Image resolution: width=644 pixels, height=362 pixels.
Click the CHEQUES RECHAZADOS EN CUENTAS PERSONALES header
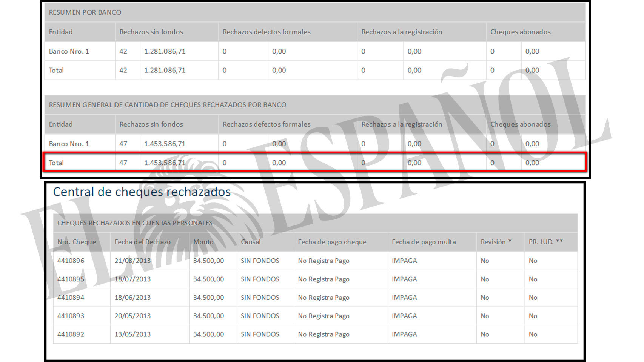(134, 223)
